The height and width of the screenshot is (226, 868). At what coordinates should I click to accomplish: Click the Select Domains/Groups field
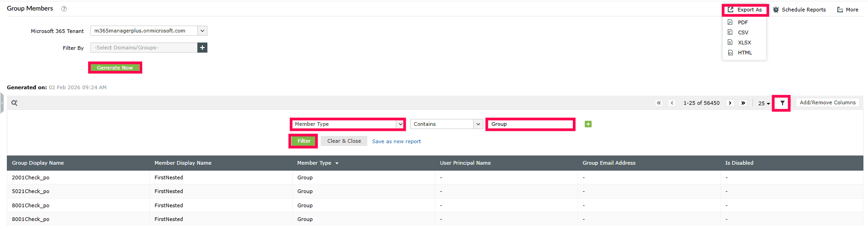pyautogui.click(x=144, y=48)
